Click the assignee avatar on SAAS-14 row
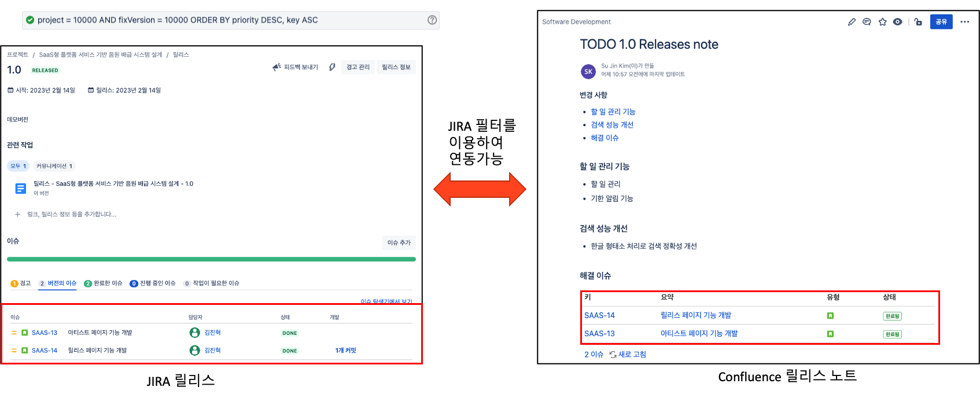980x398 pixels. coord(195,351)
